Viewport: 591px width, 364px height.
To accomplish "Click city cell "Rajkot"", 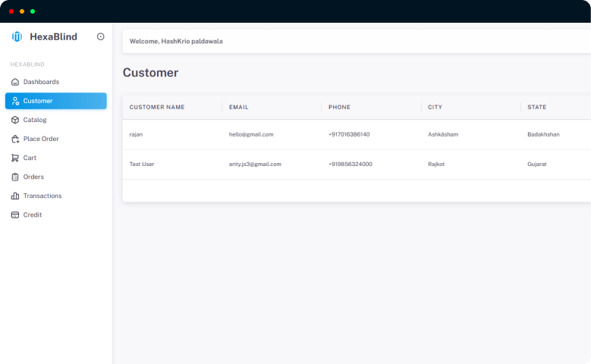I will (436, 164).
